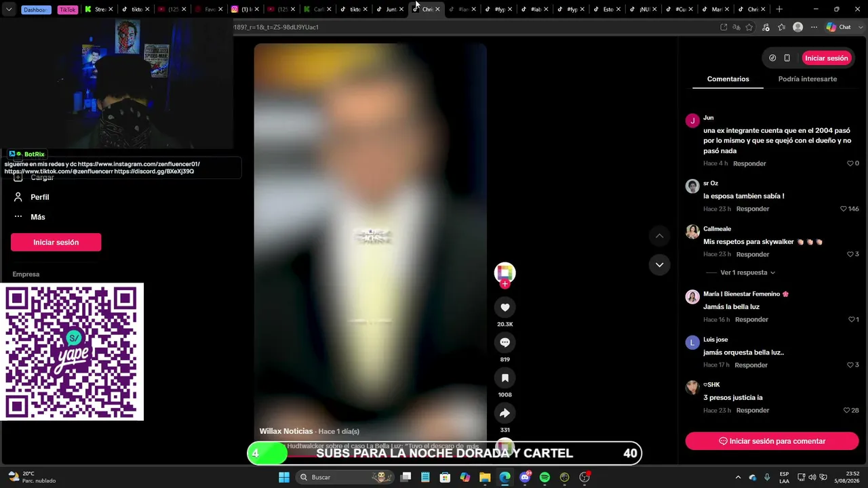Open the microphone icon in the system tray

pyautogui.click(x=767, y=477)
